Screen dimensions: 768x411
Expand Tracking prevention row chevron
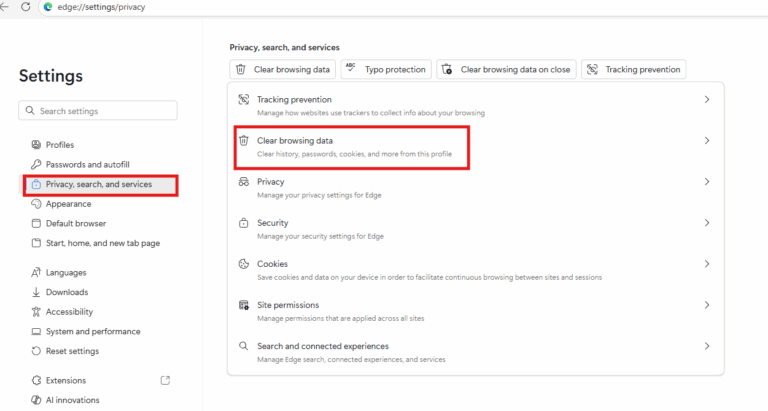pos(707,99)
